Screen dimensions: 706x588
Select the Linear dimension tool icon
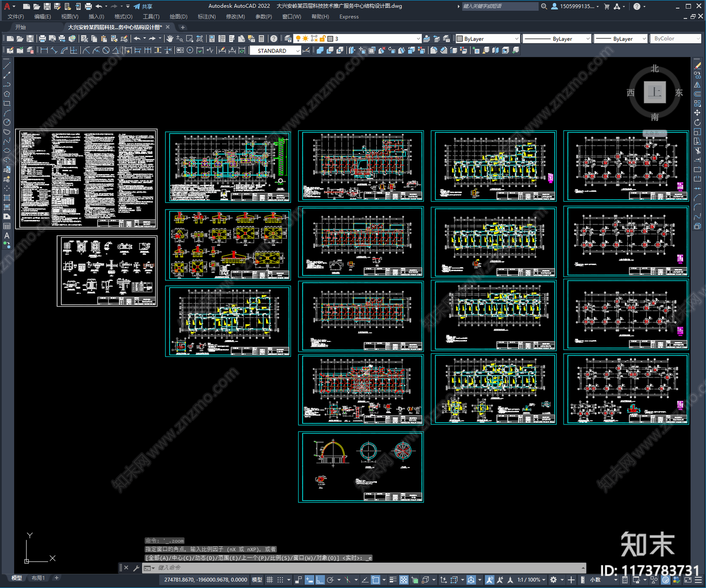tap(44, 50)
